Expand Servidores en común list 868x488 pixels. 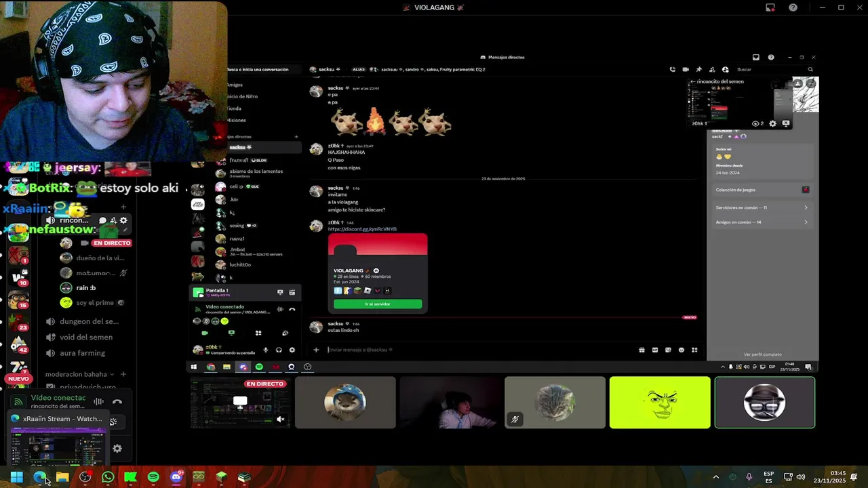coord(762,207)
